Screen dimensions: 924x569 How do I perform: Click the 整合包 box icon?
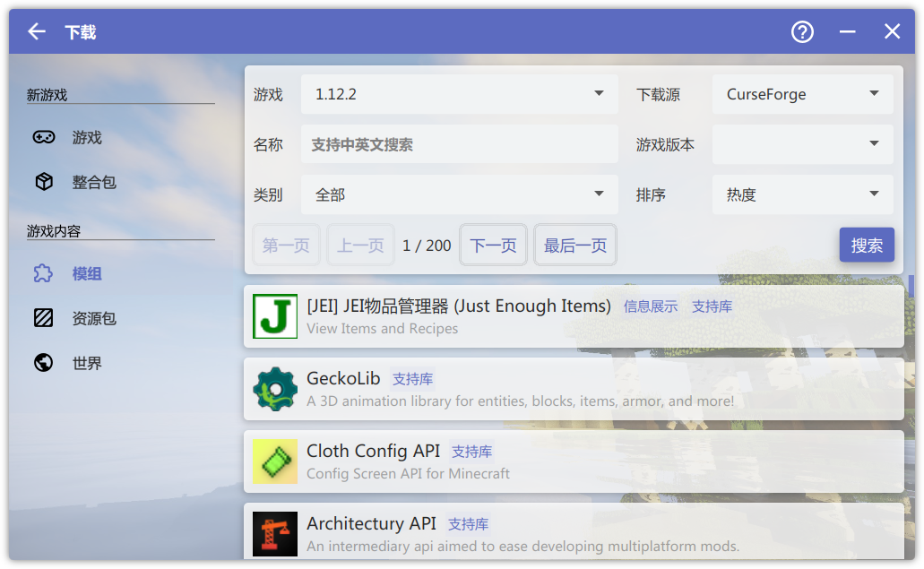point(44,182)
